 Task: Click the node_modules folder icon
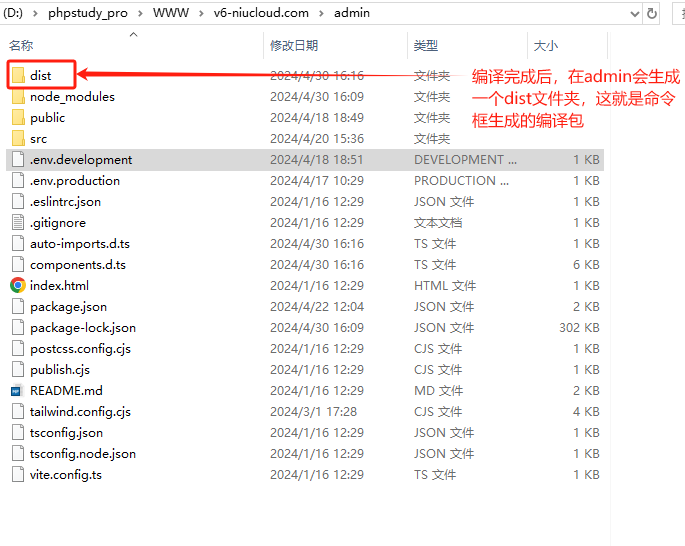pos(18,97)
